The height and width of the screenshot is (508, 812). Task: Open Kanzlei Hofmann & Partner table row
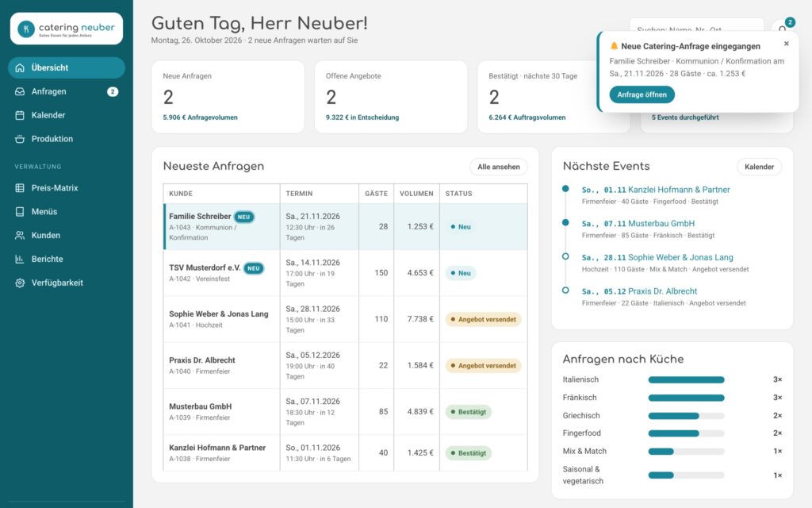coord(346,452)
